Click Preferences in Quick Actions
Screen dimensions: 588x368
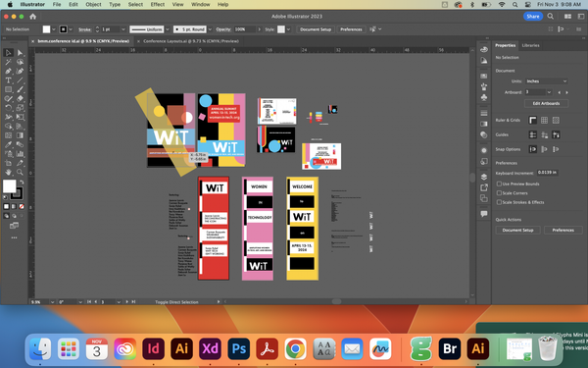563,231
